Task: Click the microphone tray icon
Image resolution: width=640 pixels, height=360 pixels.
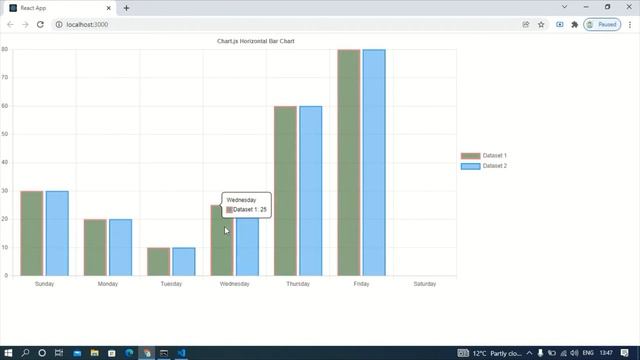Action: coord(540,353)
